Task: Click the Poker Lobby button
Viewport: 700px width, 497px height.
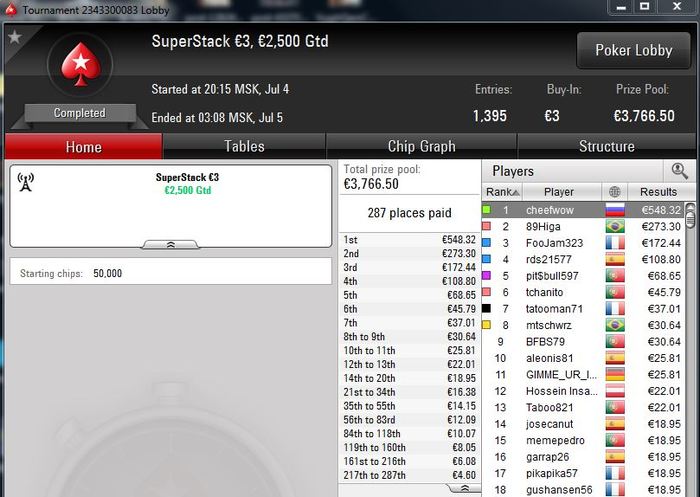Action: 633,50
